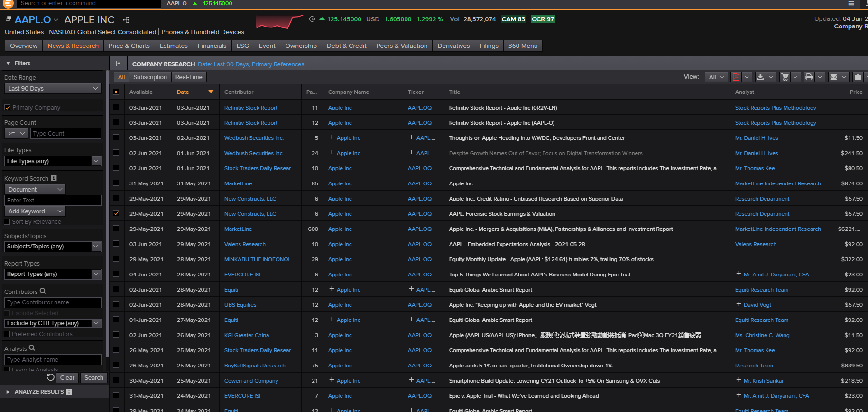
Task: Open the company tree icon beside APPLE INC
Action: [x=126, y=20]
